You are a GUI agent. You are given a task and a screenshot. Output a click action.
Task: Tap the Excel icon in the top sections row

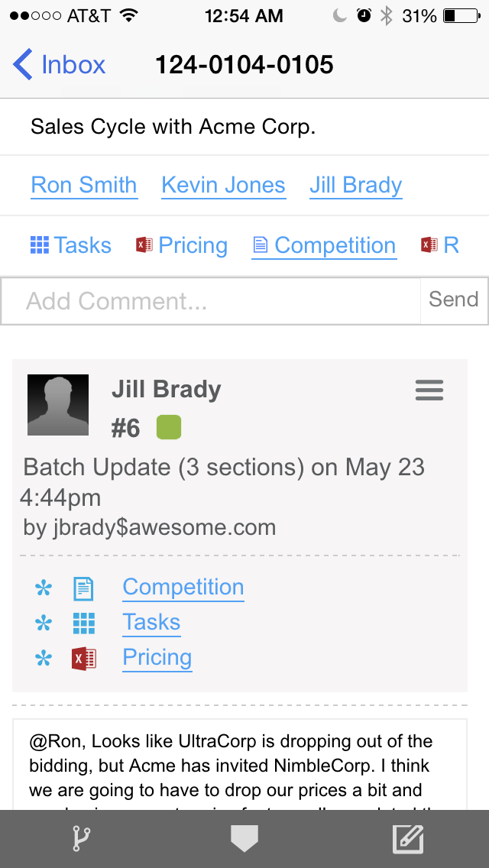(x=144, y=245)
